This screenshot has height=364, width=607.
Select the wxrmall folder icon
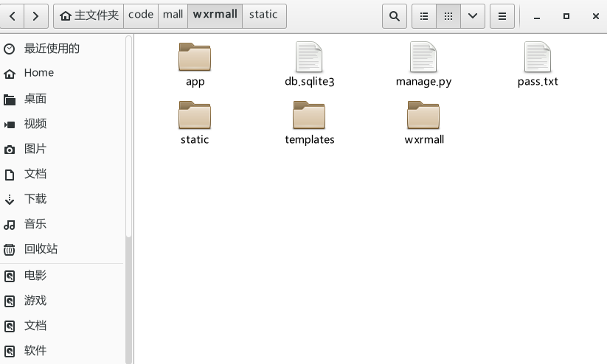tap(423, 115)
